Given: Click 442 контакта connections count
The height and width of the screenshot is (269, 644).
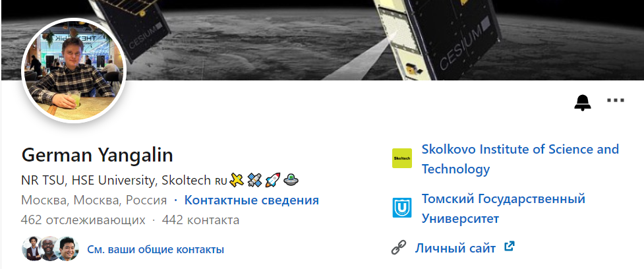Looking at the screenshot, I should 200,220.
